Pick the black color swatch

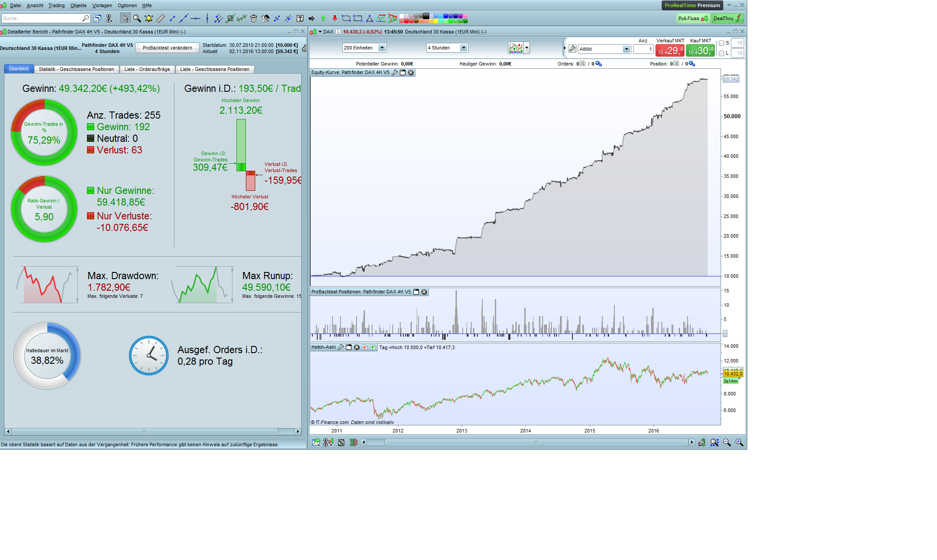point(426,16)
